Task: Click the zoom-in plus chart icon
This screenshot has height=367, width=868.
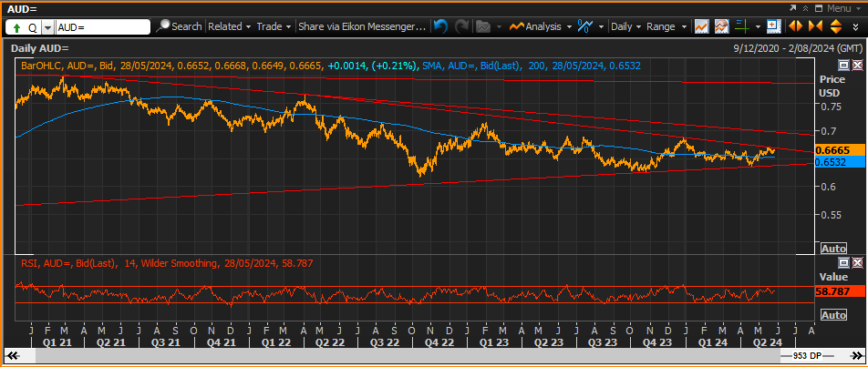Action: click(x=773, y=26)
